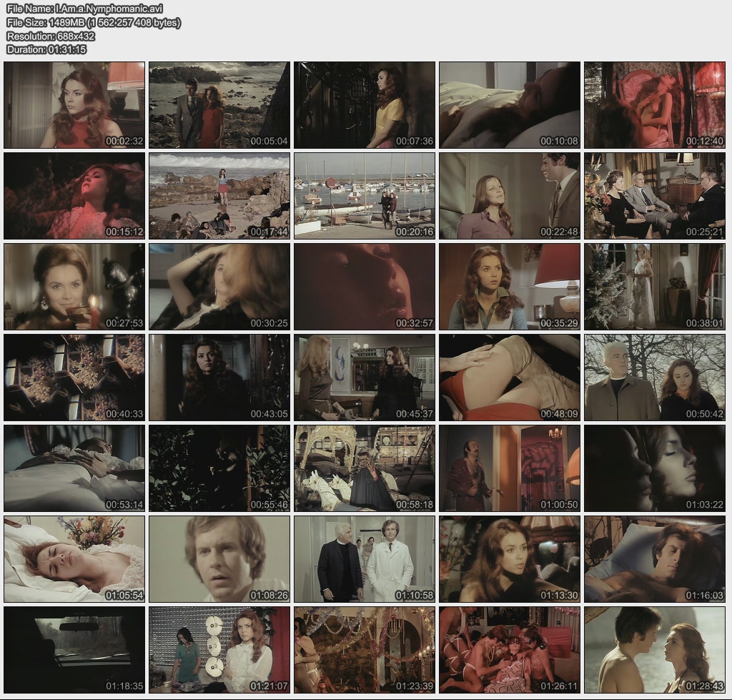Click the tinsel decorations frame at 01:23:39
The image size is (732, 700).
[365, 649]
